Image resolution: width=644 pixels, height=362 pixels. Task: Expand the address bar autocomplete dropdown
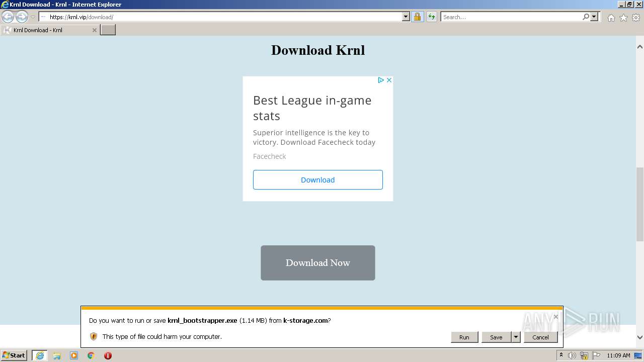[x=406, y=17]
